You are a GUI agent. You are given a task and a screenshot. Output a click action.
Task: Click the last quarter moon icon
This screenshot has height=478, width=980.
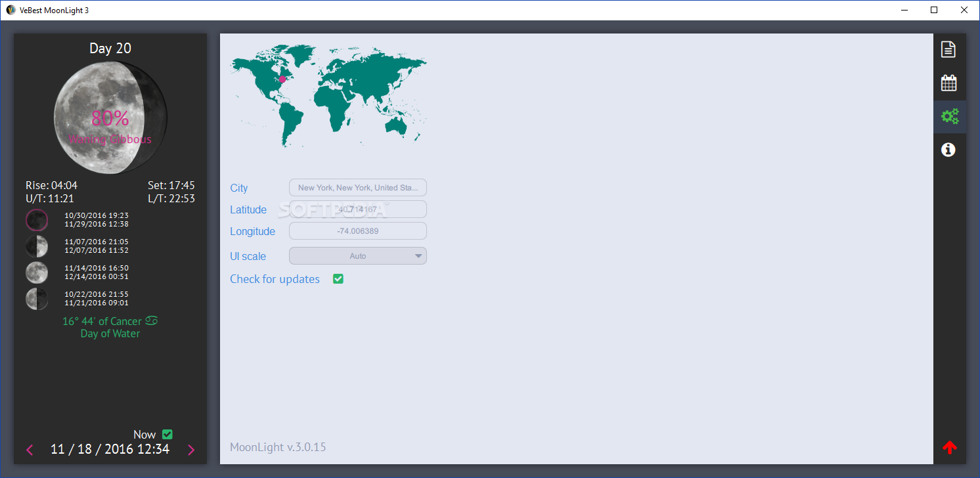[x=37, y=299]
